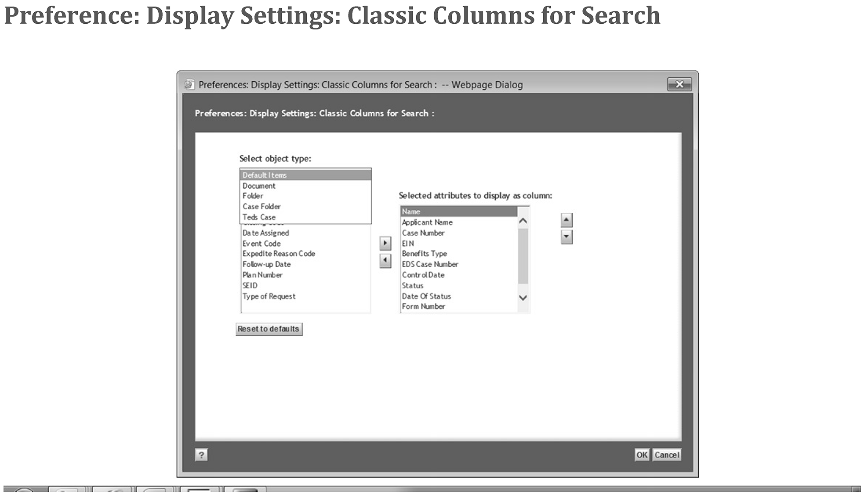Screen dimensions: 868x498
Task: Move selected column down with down arrow
Action: click(566, 237)
